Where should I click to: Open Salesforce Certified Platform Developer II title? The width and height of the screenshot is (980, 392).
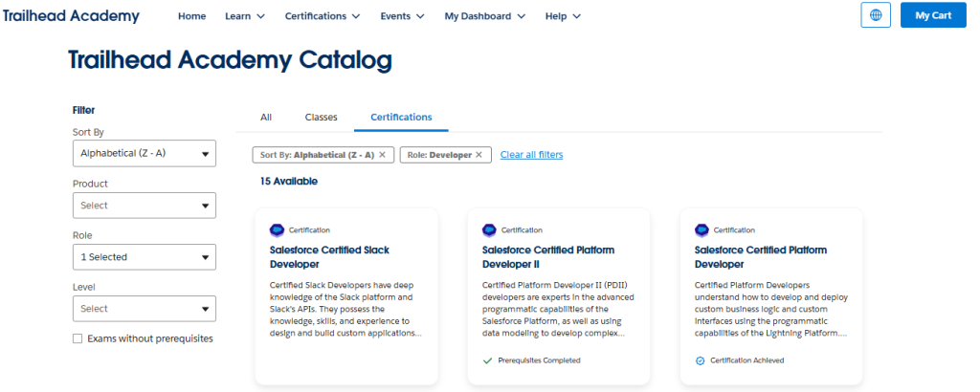click(x=548, y=257)
